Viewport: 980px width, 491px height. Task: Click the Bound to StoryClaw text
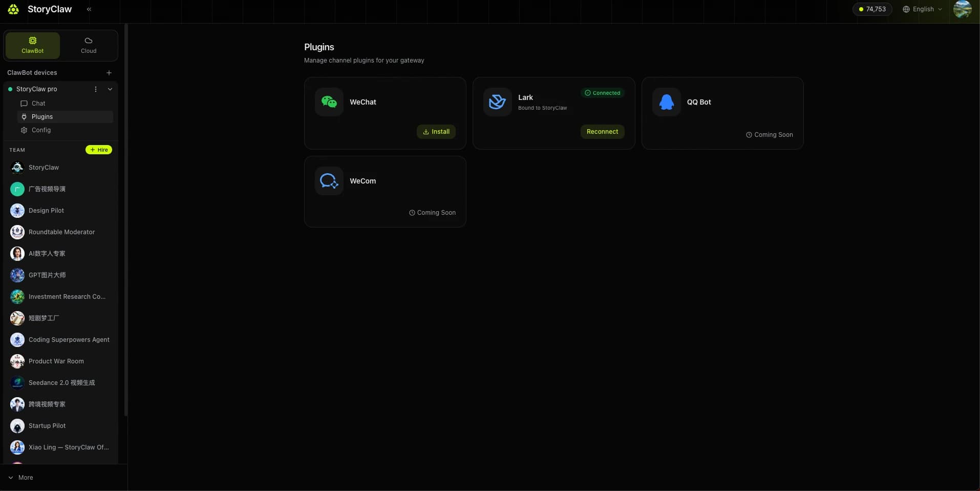pyautogui.click(x=543, y=108)
